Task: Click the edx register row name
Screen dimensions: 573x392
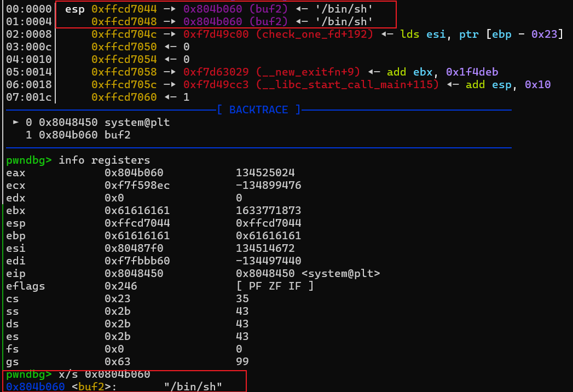Action: pos(16,198)
